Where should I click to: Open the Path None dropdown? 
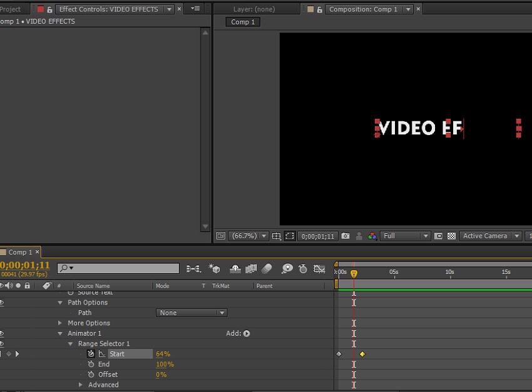pyautogui.click(x=192, y=313)
